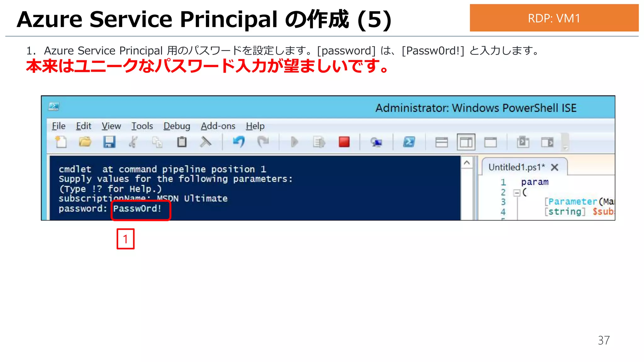Maximize the script pane via its toolbar icon
Viewport: 644px width, 362px height.
tap(491, 142)
